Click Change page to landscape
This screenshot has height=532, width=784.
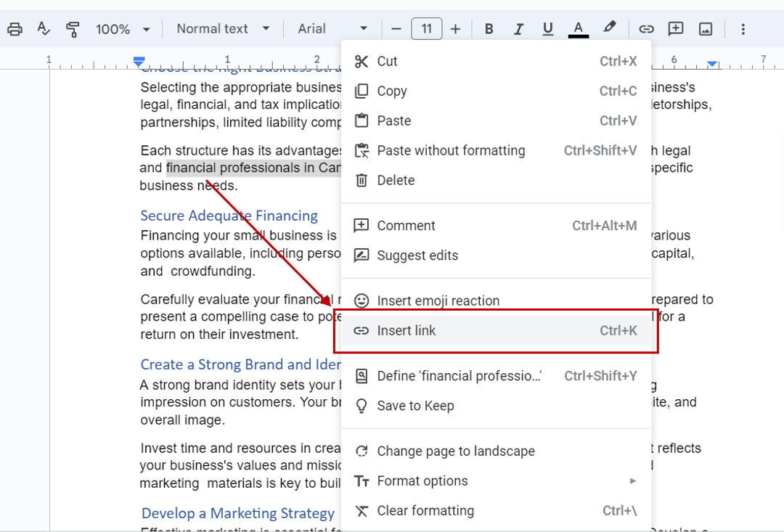[455, 451]
